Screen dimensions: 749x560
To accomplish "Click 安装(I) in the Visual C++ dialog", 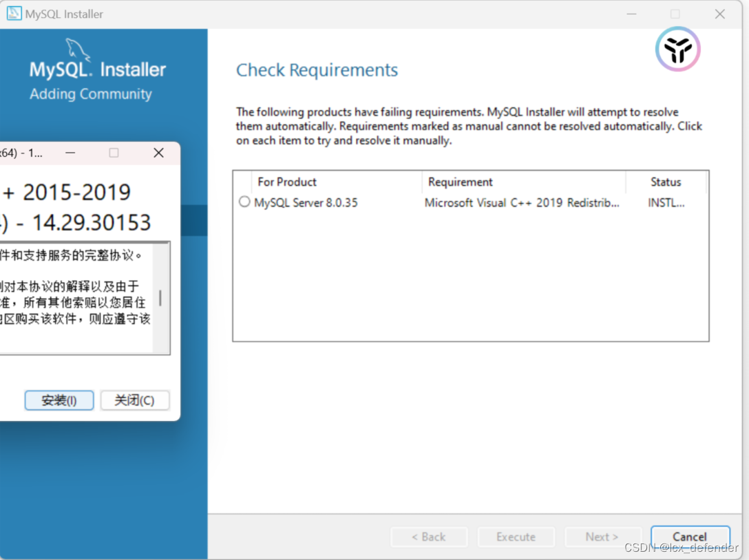I will coord(59,400).
